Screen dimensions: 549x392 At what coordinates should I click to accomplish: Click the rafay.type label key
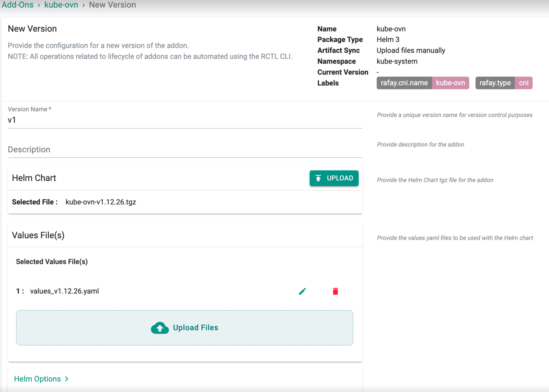(495, 83)
